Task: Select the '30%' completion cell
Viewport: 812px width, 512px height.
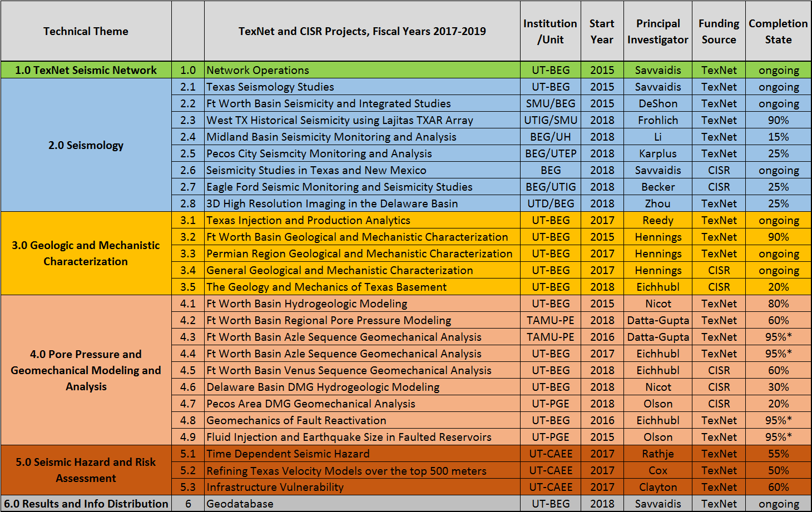Action: tap(778, 387)
